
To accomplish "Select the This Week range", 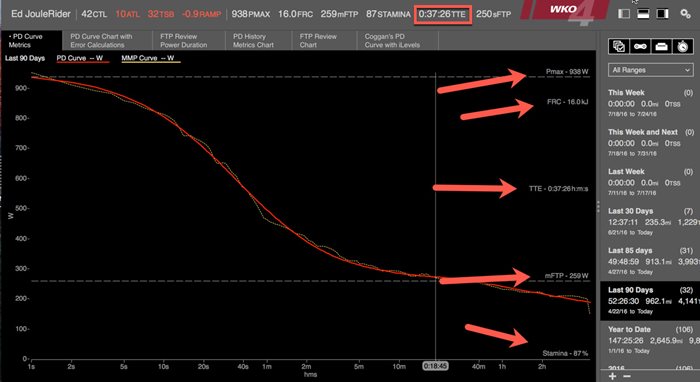I will pyautogui.click(x=650, y=103).
